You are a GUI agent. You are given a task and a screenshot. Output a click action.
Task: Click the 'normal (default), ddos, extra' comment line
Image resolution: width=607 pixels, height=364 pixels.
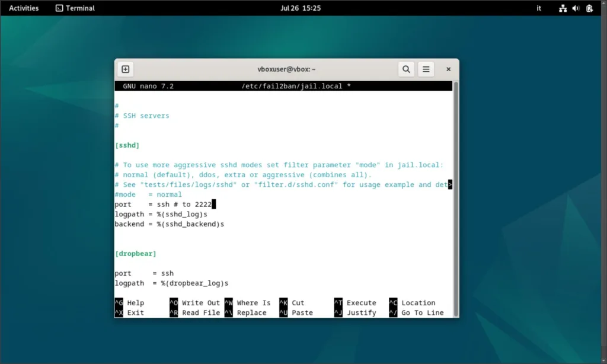click(243, 175)
